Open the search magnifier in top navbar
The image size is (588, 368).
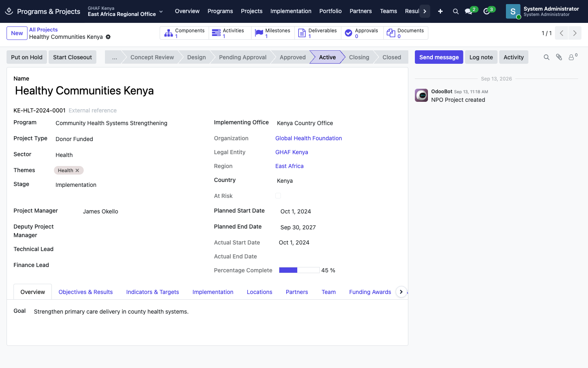456,11
